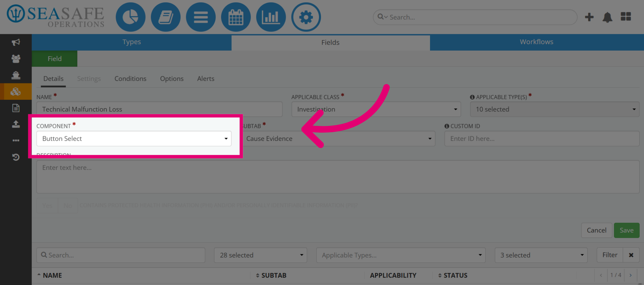Go to next page of results
This screenshot has height=285, width=644.
coord(631,275)
